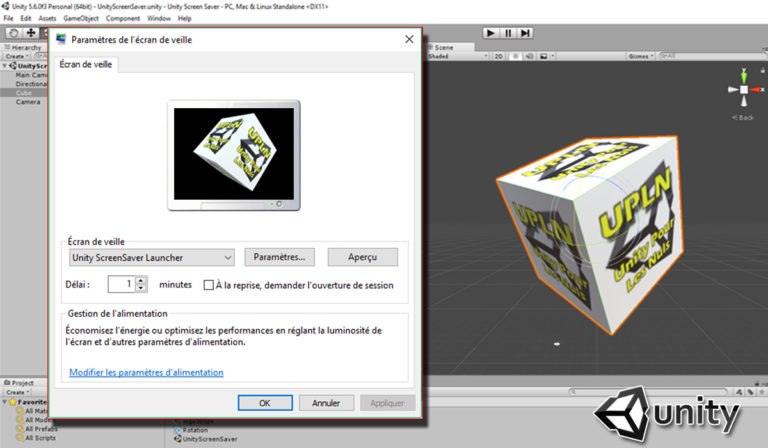The height and width of the screenshot is (448, 768).
Task: Open the Component menu
Action: [x=123, y=18]
